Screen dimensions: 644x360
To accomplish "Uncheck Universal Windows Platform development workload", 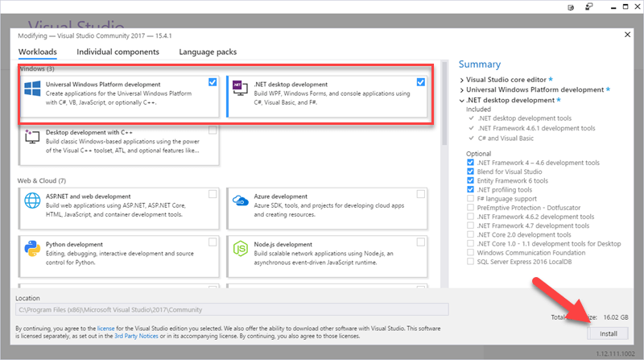I will coord(212,82).
